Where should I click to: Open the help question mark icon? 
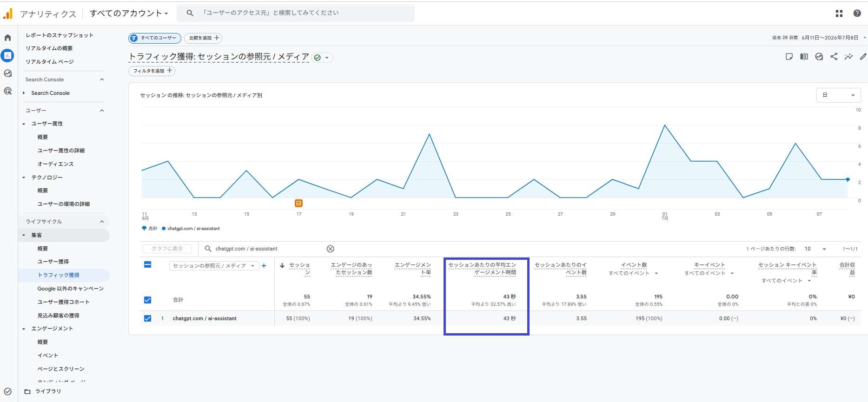click(x=857, y=13)
